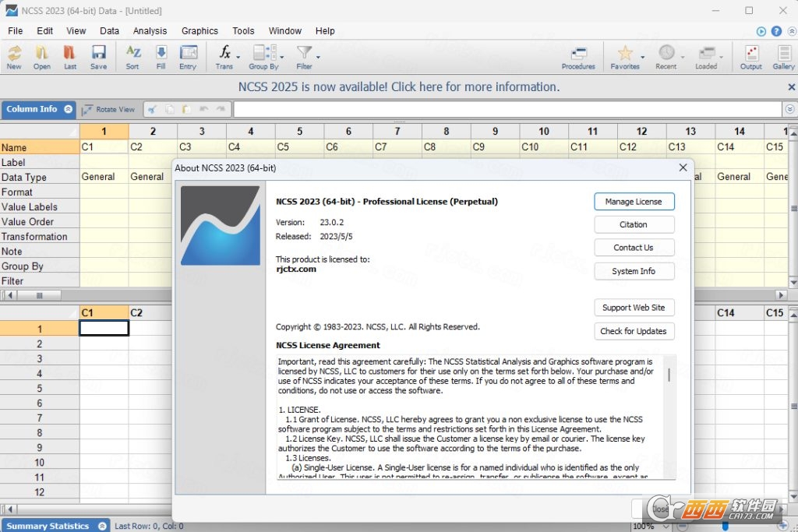
Task: Open the Help menu
Action: click(x=325, y=31)
